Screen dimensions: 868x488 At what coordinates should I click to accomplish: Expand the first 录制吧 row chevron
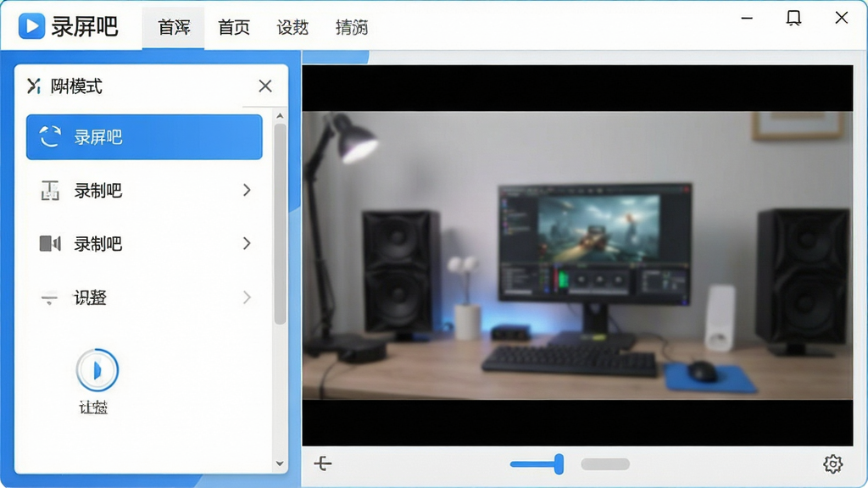(x=247, y=191)
